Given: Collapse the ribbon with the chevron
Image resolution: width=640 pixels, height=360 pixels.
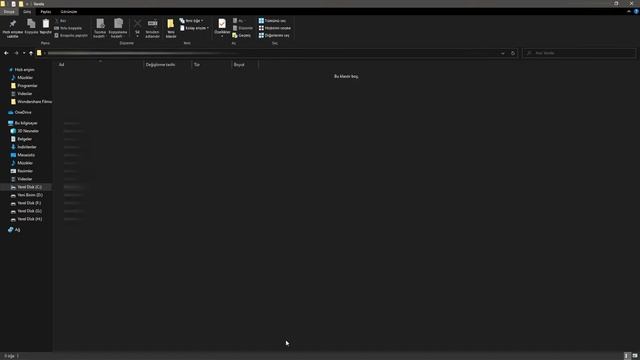Looking at the screenshot, I should click(629, 12).
